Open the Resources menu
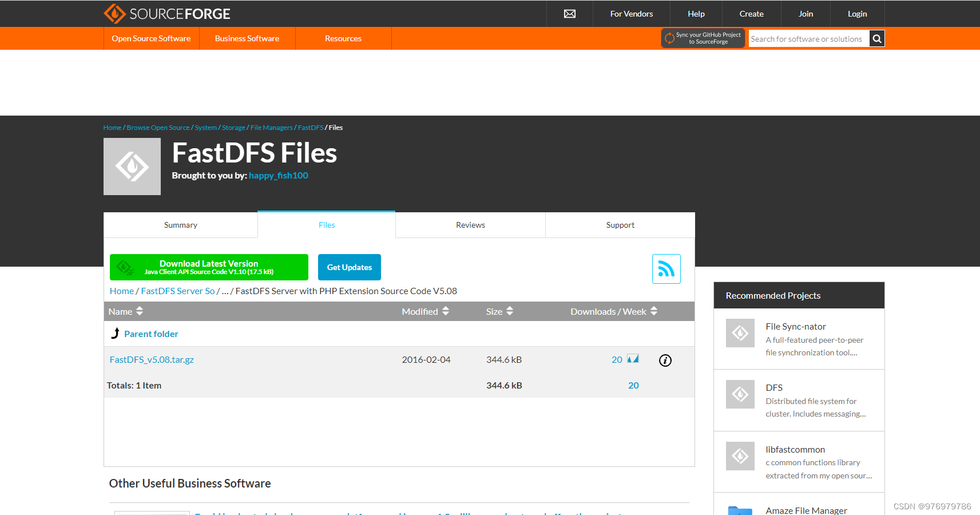 point(343,38)
